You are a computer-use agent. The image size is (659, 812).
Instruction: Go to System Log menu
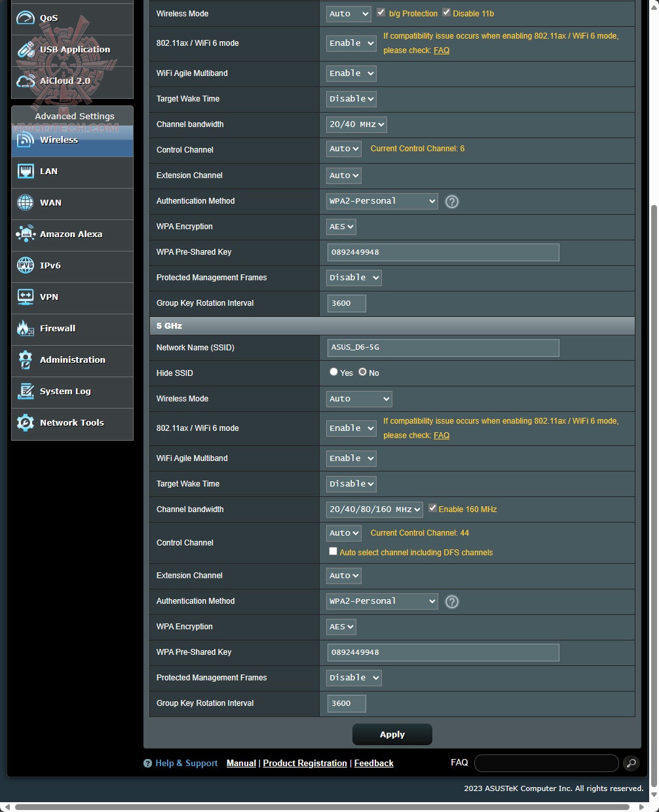(x=72, y=392)
